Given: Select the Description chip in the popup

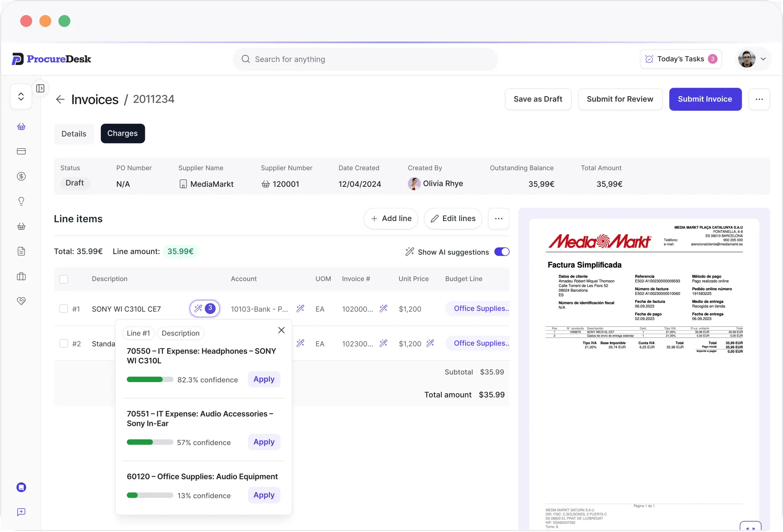Looking at the screenshot, I should [x=181, y=333].
